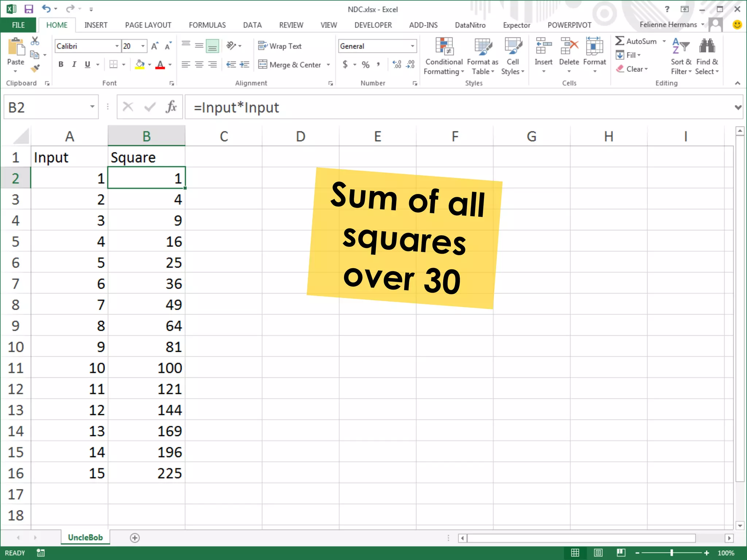Open the Calibri font name dropdown
747x560 pixels.
click(117, 46)
